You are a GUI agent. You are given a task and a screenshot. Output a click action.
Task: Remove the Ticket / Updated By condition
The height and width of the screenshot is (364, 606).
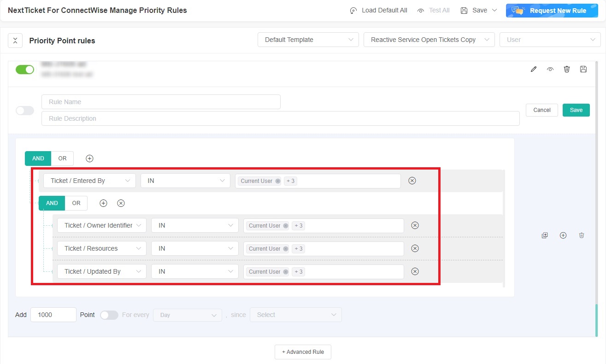tap(415, 271)
